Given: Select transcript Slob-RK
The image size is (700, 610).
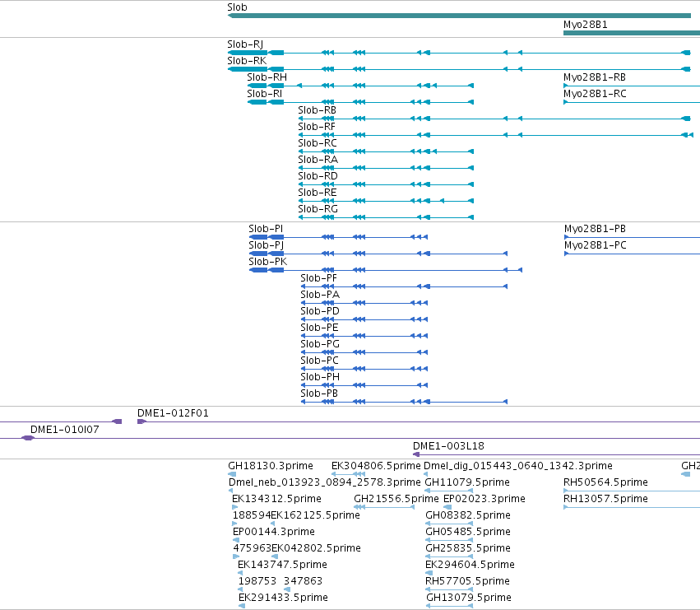Looking at the screenshot, I should (x=247, y=61).
